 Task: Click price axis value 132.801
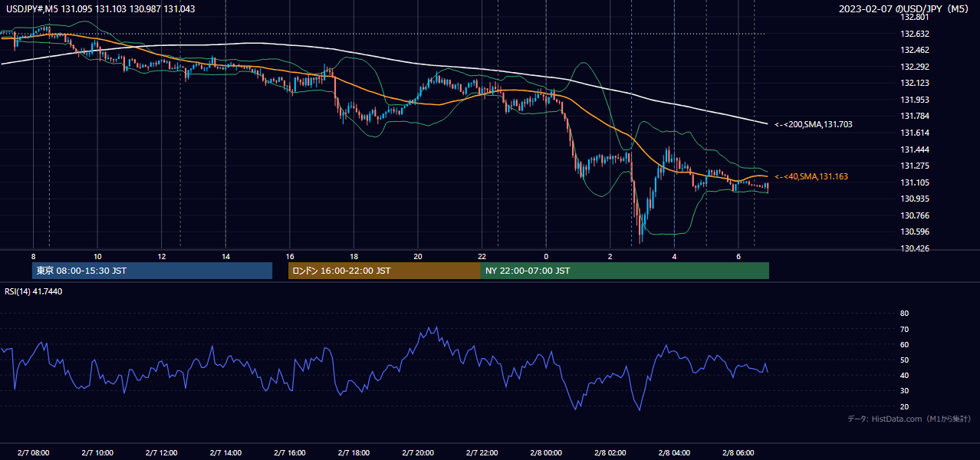click(x=915, y=17)
